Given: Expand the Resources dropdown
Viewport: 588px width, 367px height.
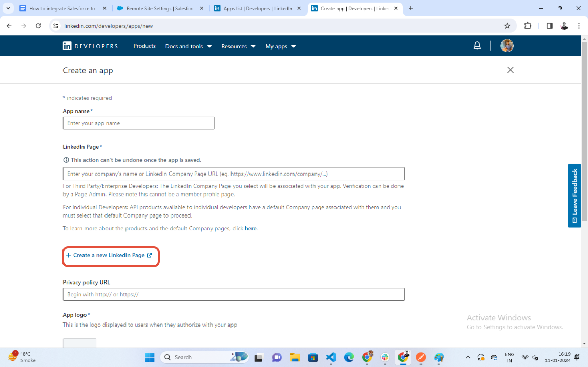Looking at the screenshot, I should click(x=238, y=46).
